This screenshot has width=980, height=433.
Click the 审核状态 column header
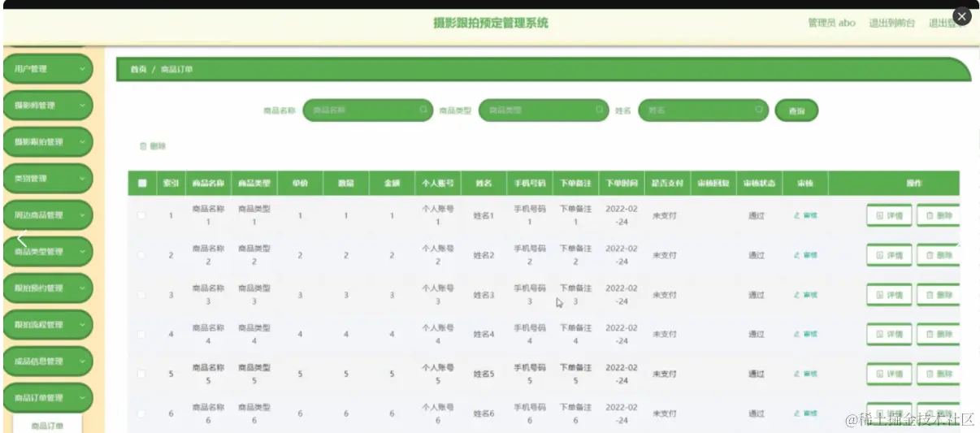click(759, 184)
